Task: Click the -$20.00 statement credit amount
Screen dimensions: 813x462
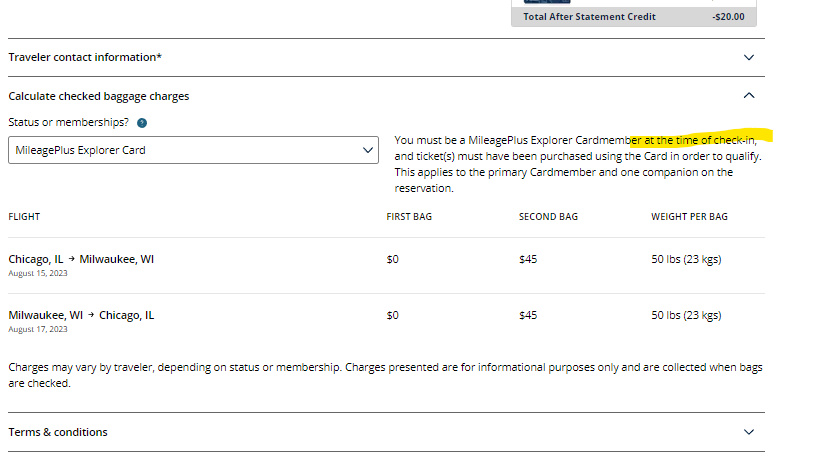Action: (x=727, y=16)
